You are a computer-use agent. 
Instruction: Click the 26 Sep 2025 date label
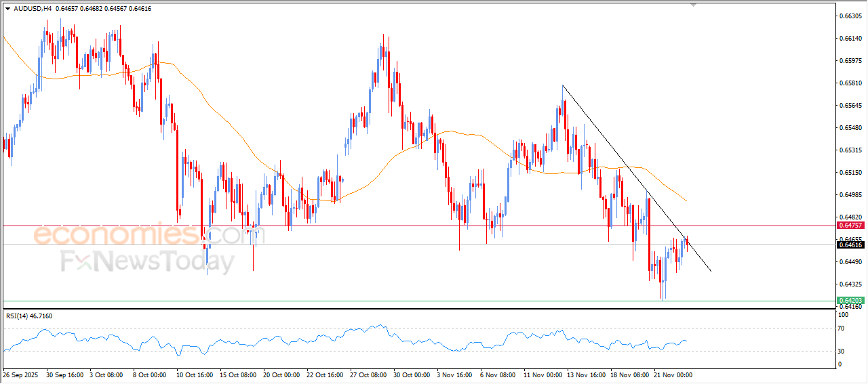click(x=22, y=375)
